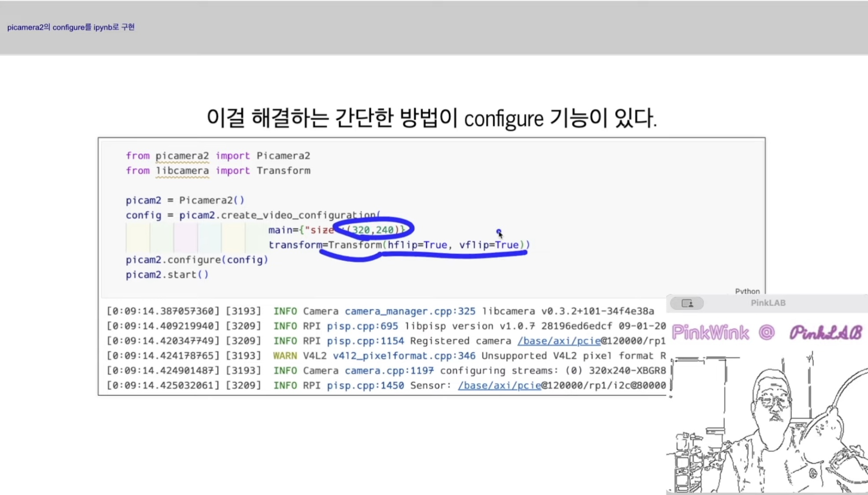Click the PinkWink @ PinkLAB logo banner

(766, 333)
